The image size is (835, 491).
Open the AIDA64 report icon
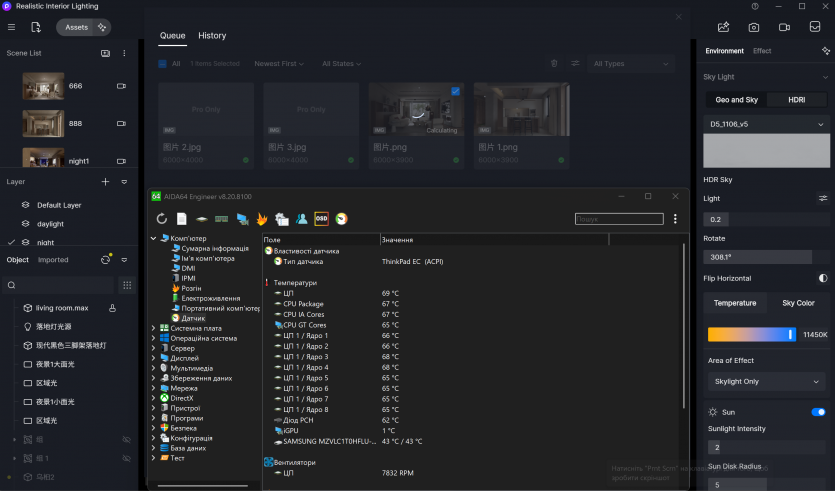182,218
